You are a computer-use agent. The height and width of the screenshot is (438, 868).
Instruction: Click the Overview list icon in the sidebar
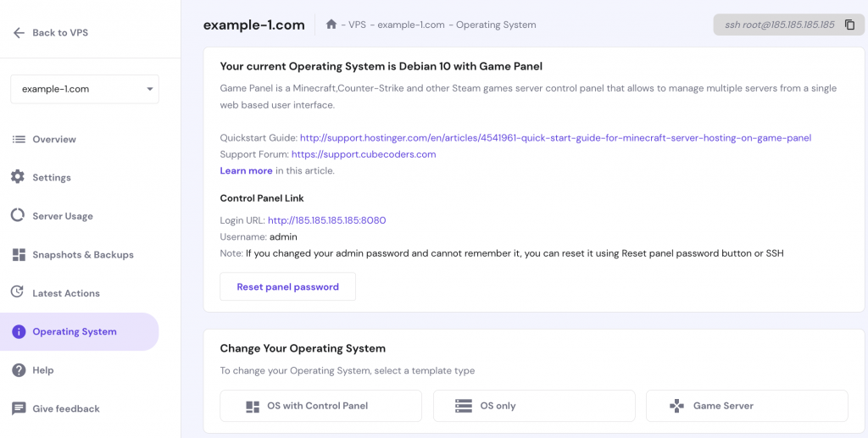18,139
